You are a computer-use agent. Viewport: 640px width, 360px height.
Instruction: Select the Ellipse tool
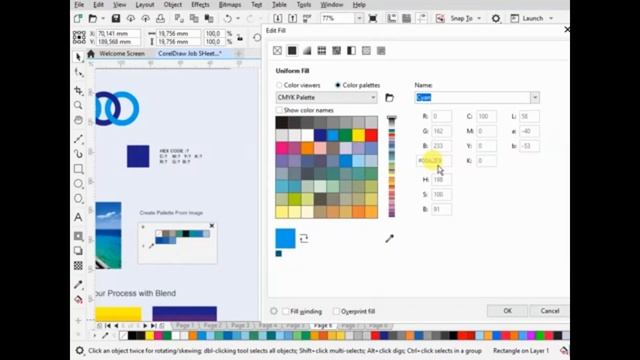78,184
